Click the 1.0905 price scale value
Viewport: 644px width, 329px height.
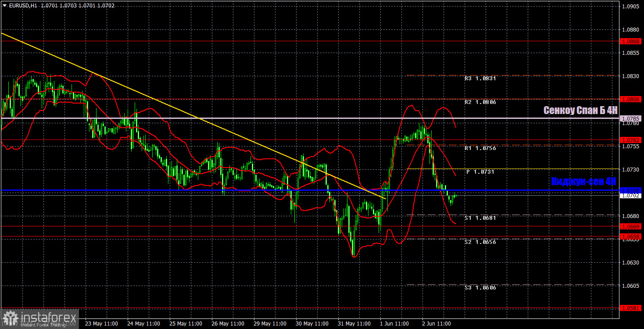(x=631, y=7)
